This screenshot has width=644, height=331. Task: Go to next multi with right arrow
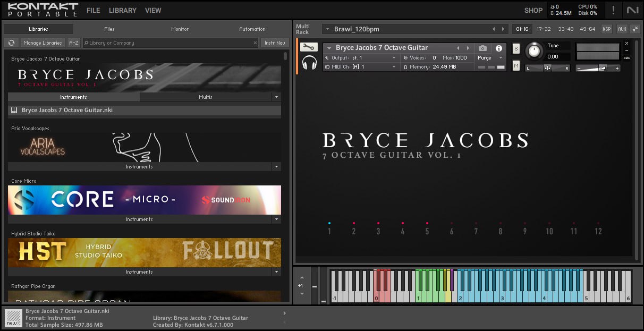(x=503, y=29)
